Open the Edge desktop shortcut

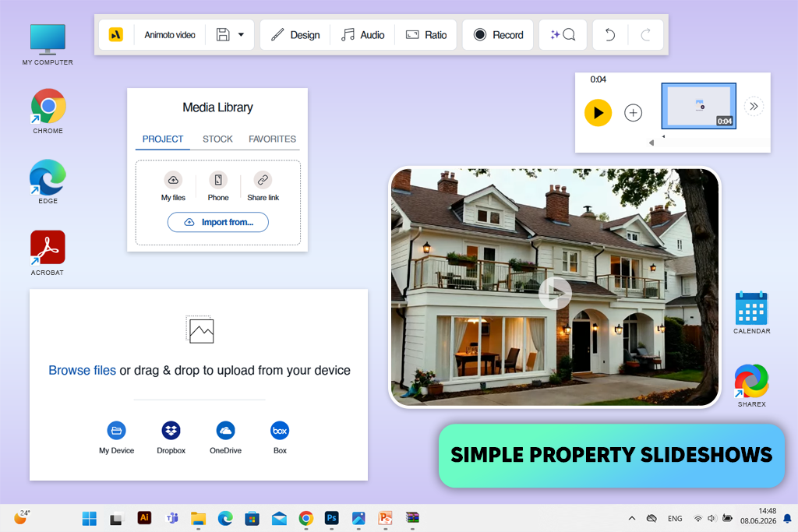tap(48, 181)
